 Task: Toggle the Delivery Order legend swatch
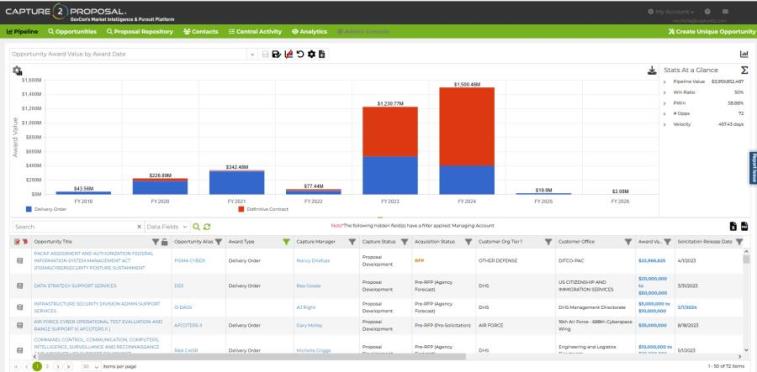[28, 209]
